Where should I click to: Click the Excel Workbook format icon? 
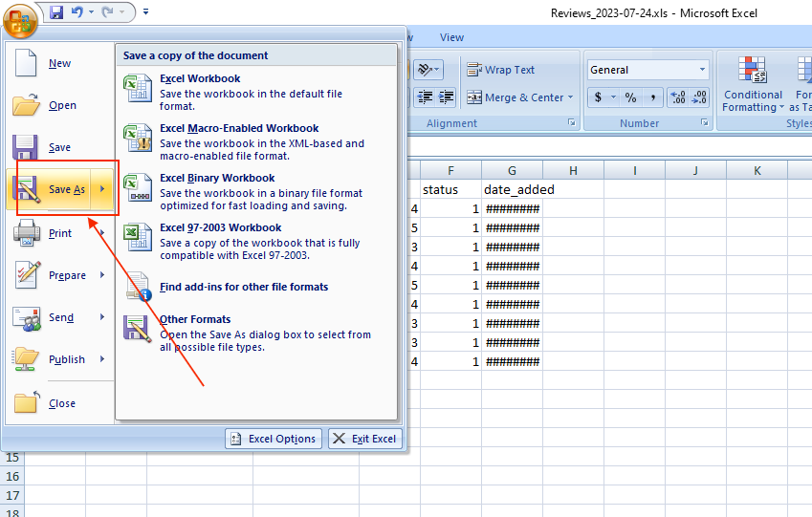(x=137, y=89)
